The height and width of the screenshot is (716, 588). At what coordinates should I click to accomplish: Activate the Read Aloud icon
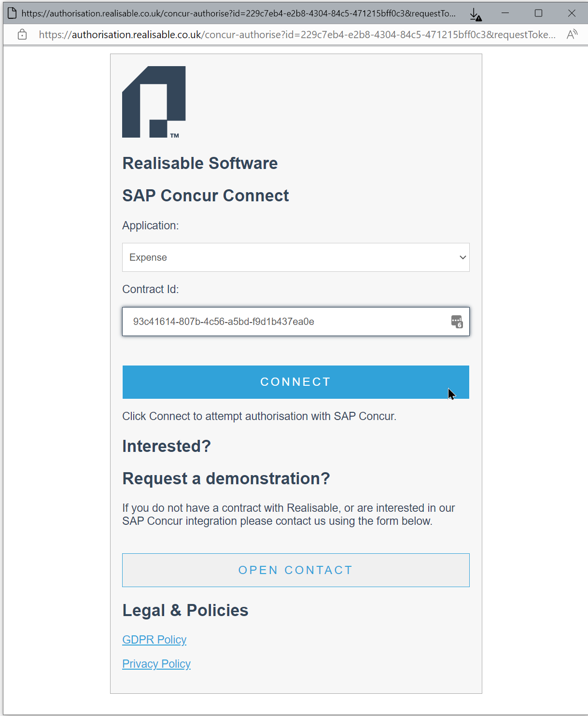tap(572, 34)
